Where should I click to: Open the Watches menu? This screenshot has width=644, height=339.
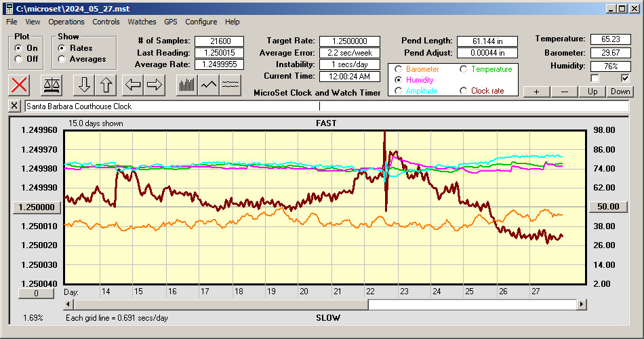click(x=142, y=22)
